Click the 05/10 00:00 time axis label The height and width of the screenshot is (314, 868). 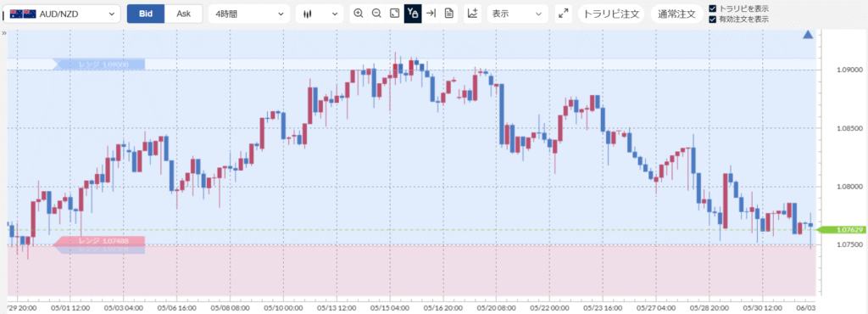pyautogui.click(x=283, y=308)
